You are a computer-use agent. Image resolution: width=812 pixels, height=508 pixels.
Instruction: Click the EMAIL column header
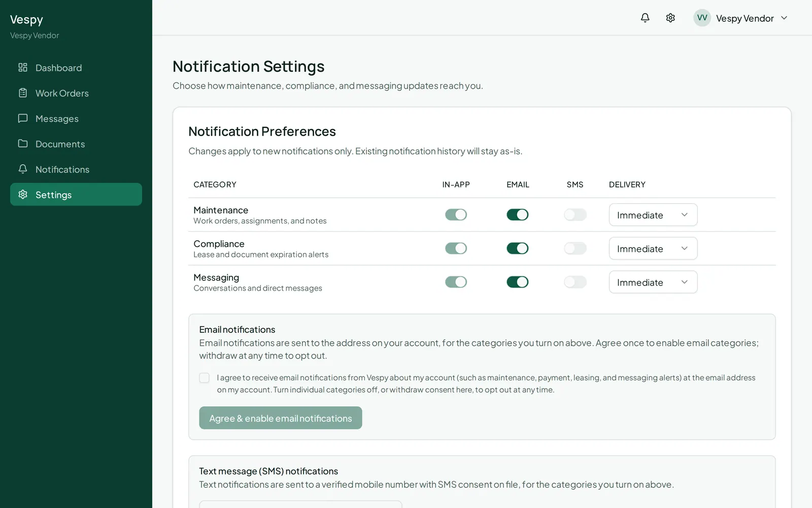point(518,184)
